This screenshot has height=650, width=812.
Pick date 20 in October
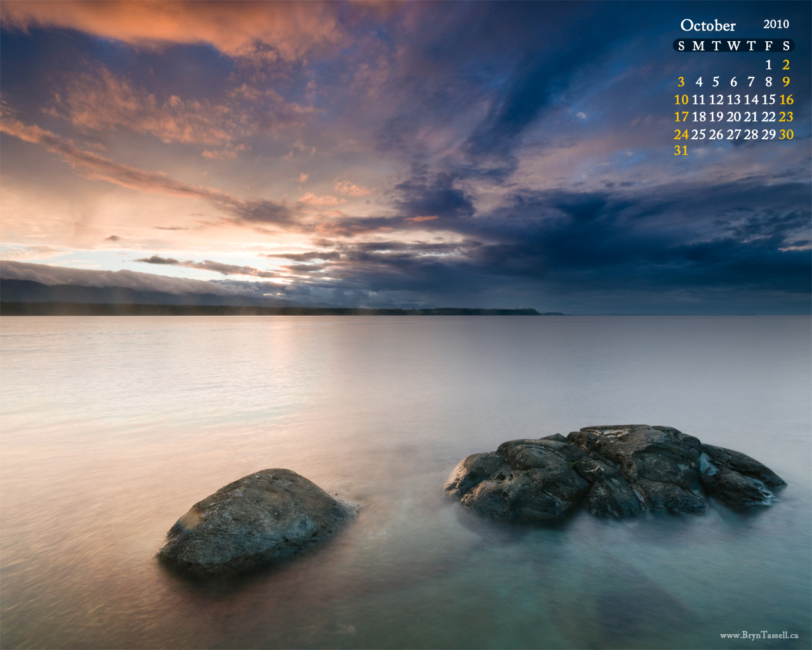tap(733, 117)
